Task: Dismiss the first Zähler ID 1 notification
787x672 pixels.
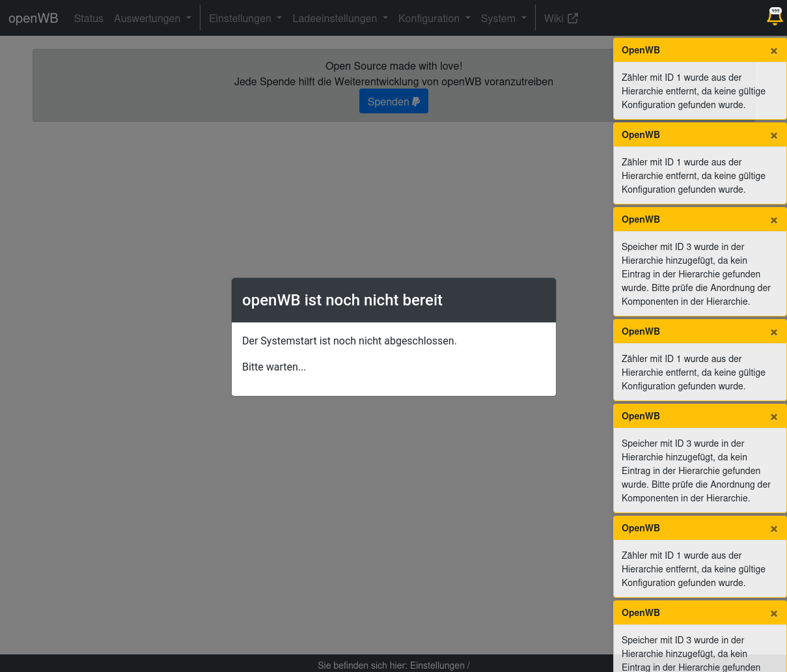Action: click(x=774, y=51)
